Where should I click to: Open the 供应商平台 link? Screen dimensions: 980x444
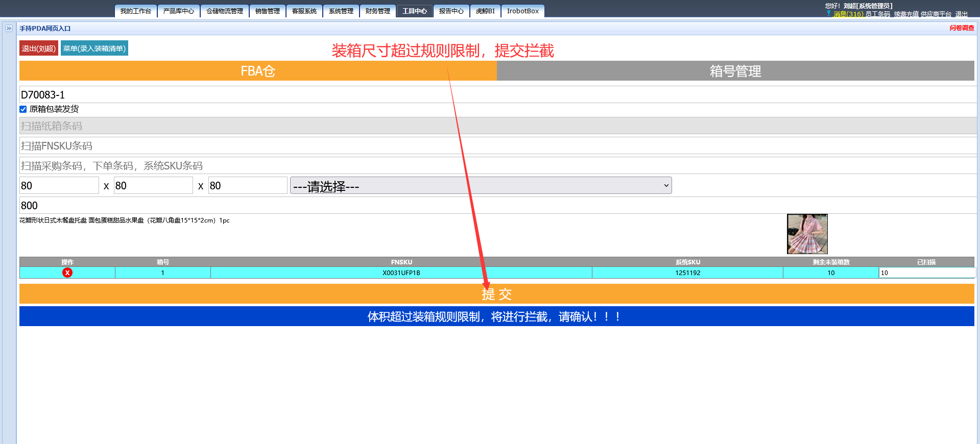(936, 14)
